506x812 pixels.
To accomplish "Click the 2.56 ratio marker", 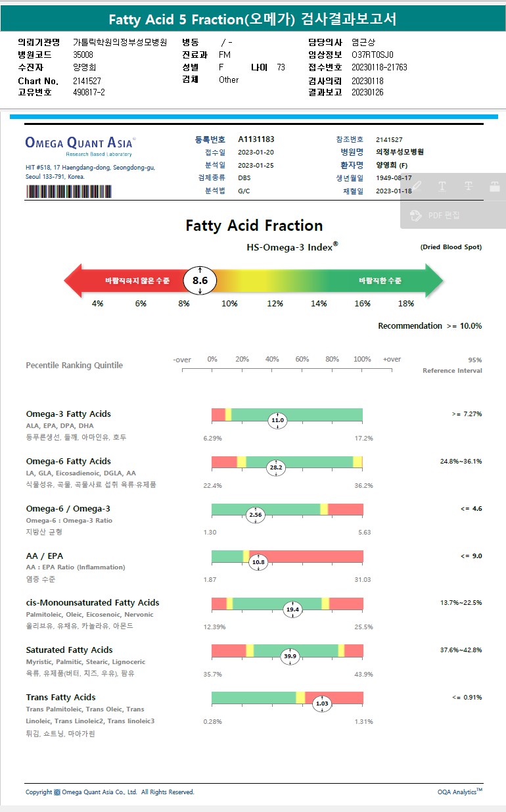I will pyautogui.click(x=256, y=515).
